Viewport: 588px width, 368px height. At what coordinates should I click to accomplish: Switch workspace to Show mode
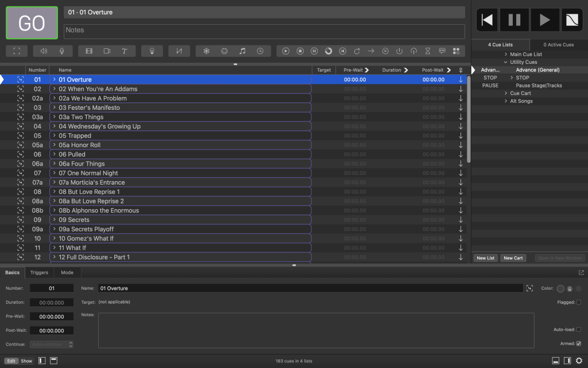click(26, 361)
